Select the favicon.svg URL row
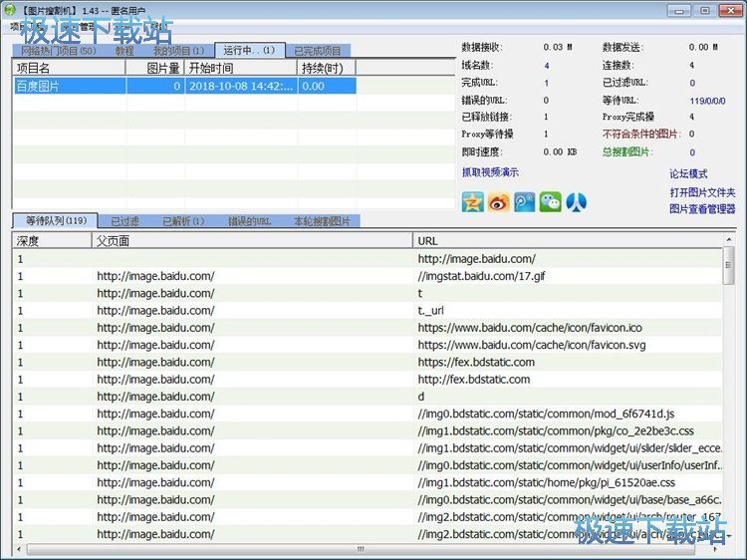 pos(368,345)
